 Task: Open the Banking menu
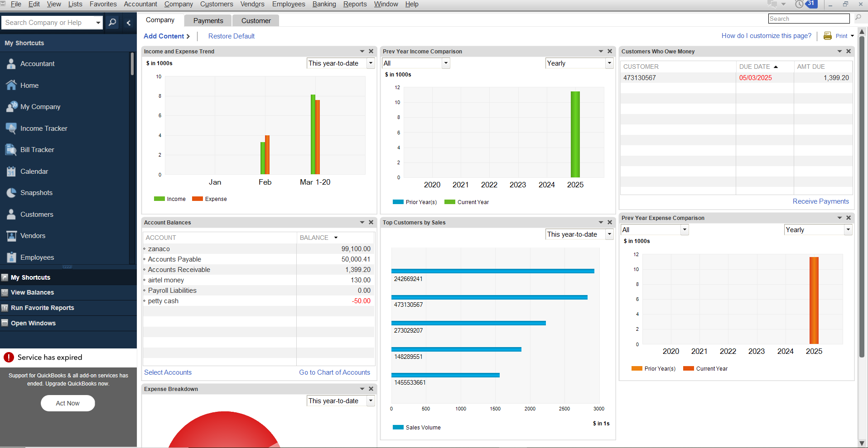pyautogui.click(x=324, y=4)
